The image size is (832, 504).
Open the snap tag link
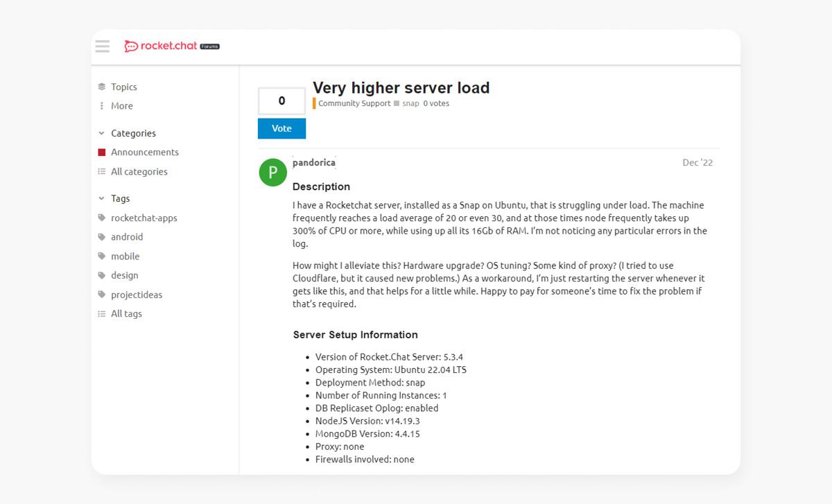coord(410,103)
